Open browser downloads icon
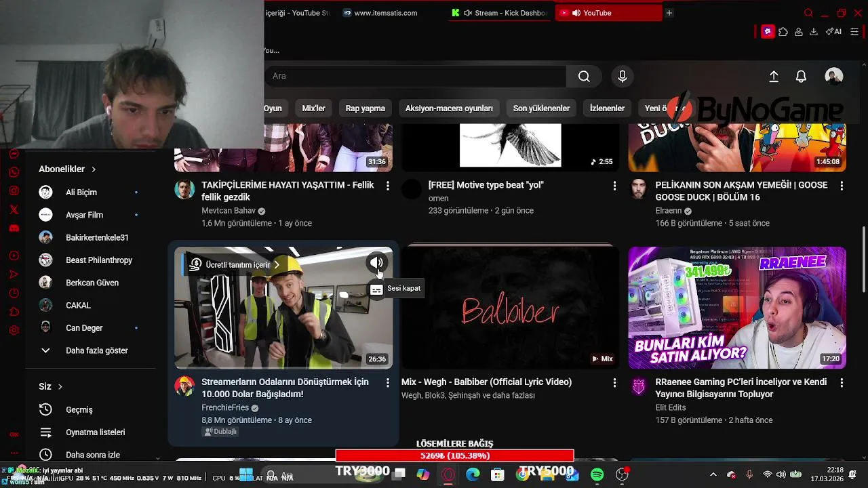This screenshot has height=488, width=868. pyautogui.click(x=813, y=32)
